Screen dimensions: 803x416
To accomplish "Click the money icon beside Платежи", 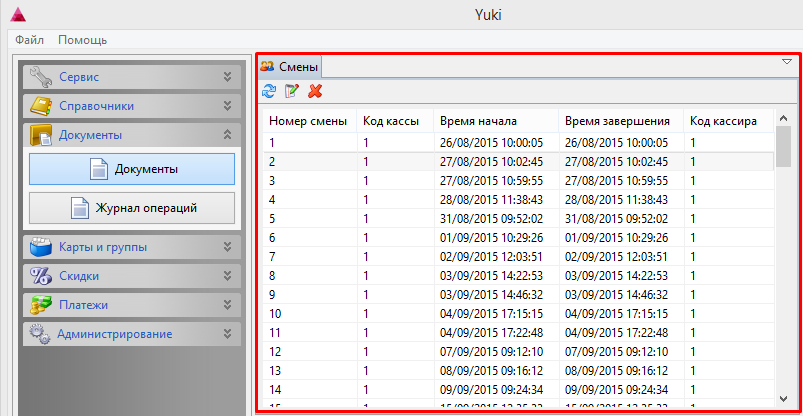I will [x=41, y=305].
